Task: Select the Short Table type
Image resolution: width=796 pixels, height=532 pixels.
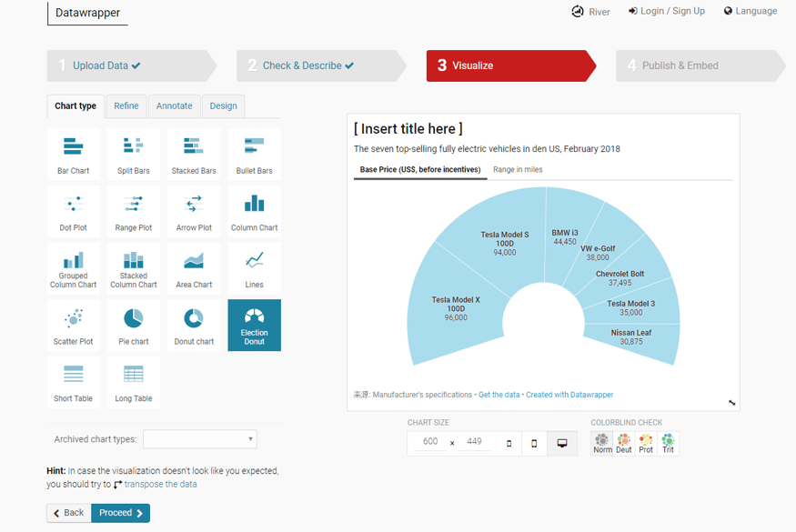Action: [73, 382]
